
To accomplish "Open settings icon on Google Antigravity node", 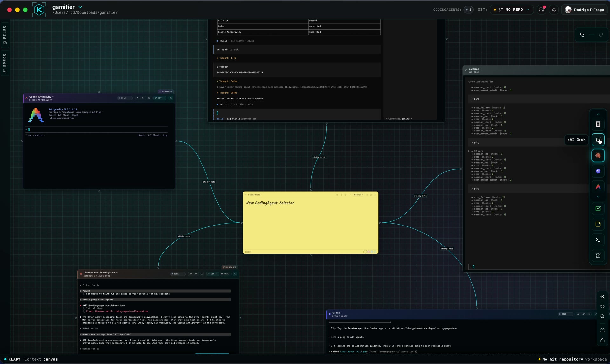I will point(171,98).
